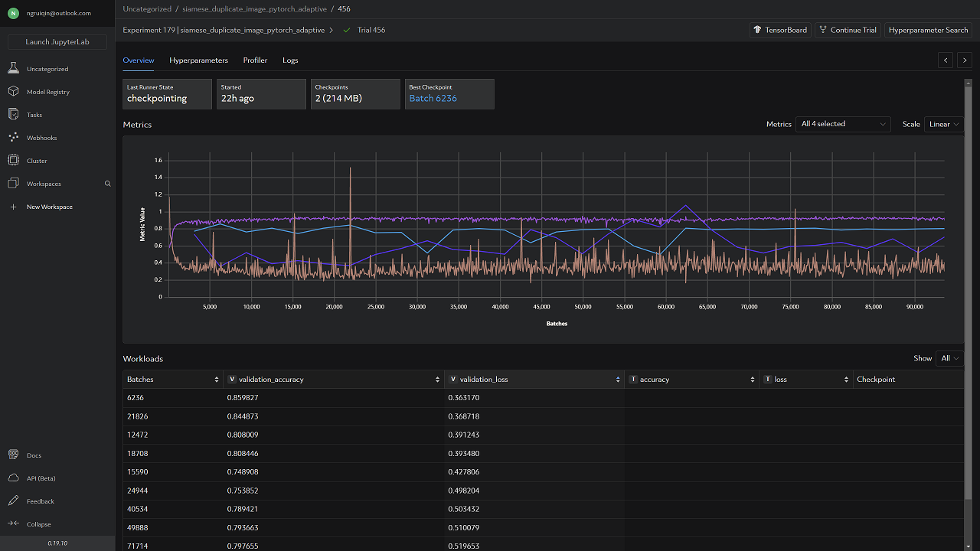Select workload row with batches 6236
Viewport: 980px width, 551px height.
pos(544,398)
